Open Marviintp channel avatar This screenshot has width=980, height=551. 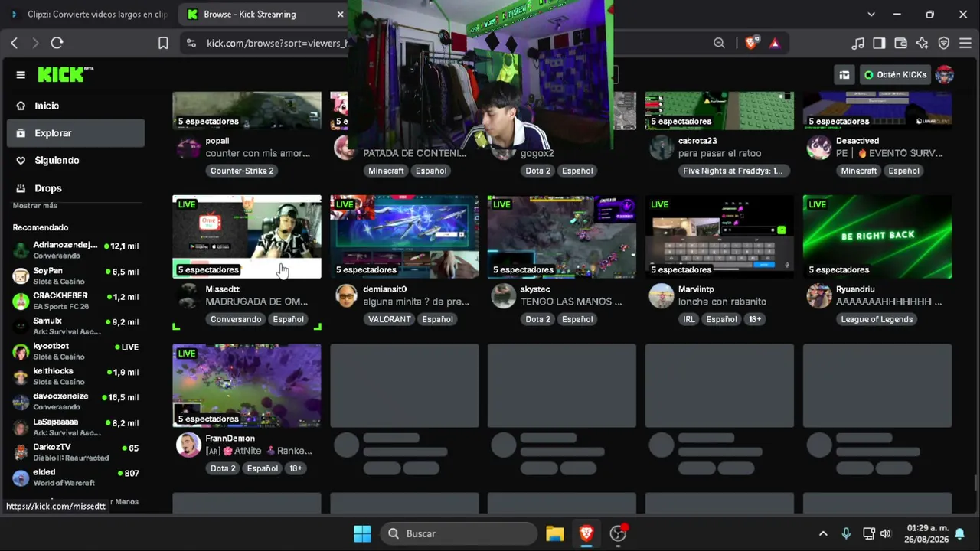(661, 295)
